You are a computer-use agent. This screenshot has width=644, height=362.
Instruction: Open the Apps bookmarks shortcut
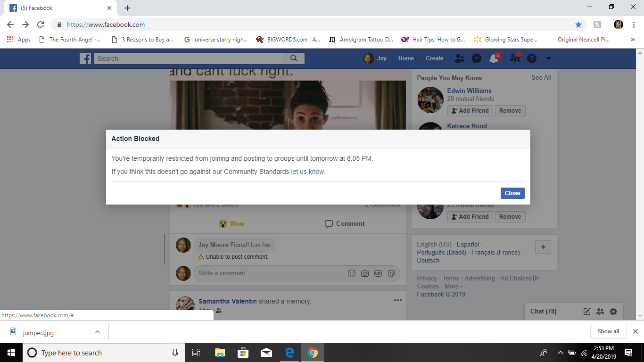coord(19,40)
